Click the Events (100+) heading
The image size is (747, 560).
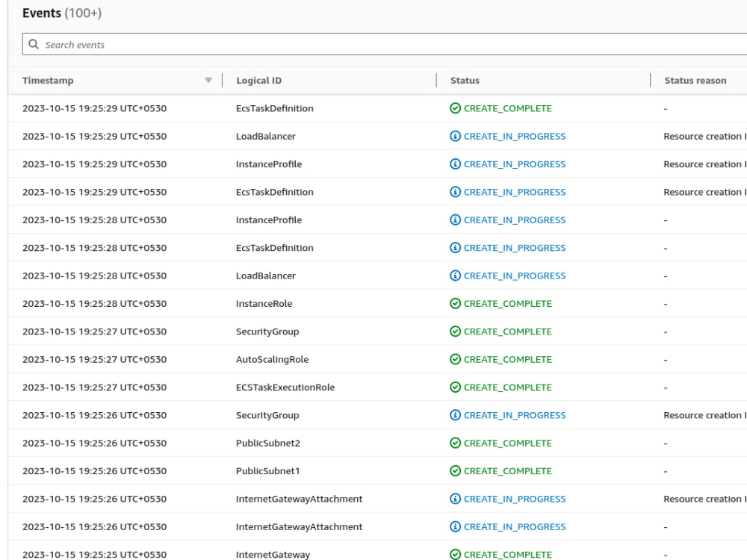pos(62,13)
